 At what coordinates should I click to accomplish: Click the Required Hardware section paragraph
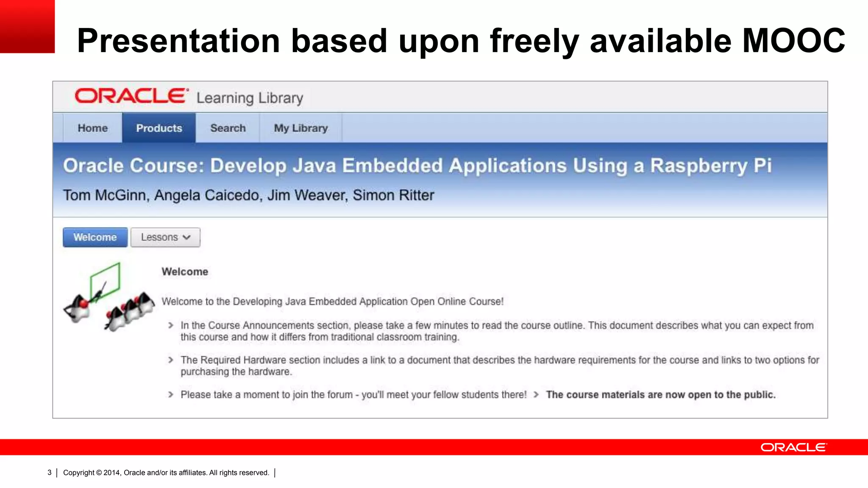[x=500, y=366]
